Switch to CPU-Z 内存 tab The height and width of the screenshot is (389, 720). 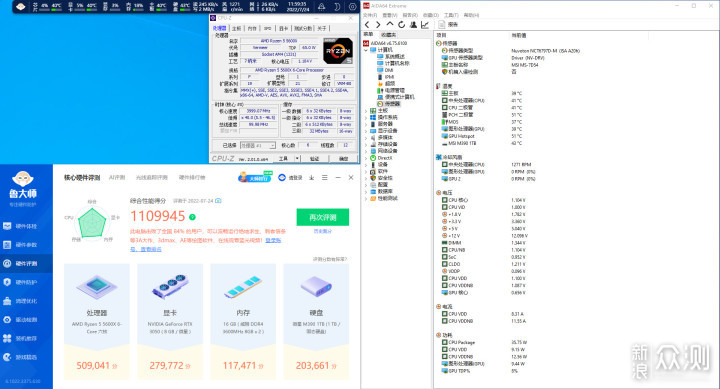(x=252, y=28)
